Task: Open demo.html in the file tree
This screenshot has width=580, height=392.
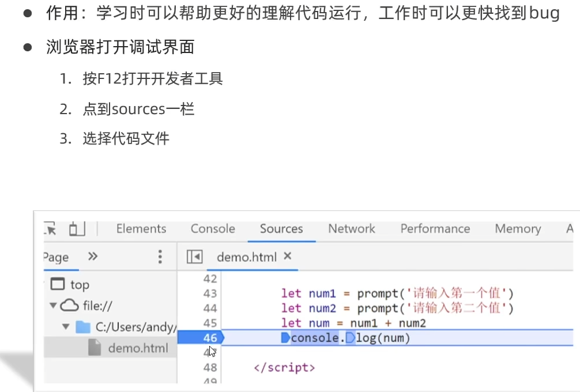Action: [x=138, y=348]
